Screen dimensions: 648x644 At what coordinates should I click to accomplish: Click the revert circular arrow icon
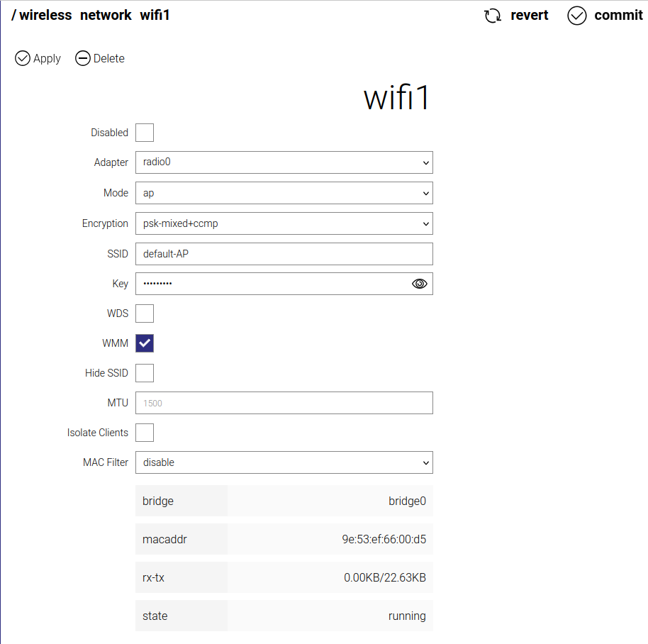(x=492, y=15)
